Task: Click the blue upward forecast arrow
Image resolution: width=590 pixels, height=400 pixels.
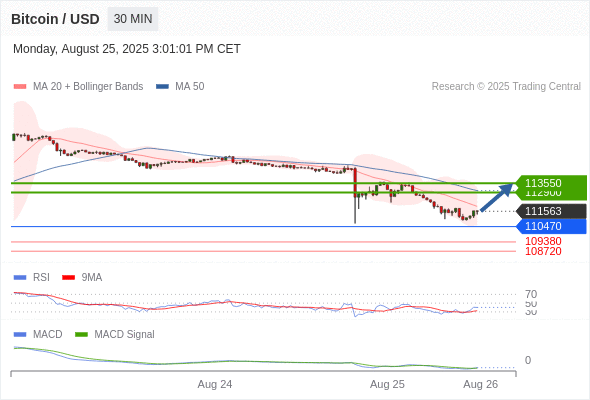Action: (497, 197)
